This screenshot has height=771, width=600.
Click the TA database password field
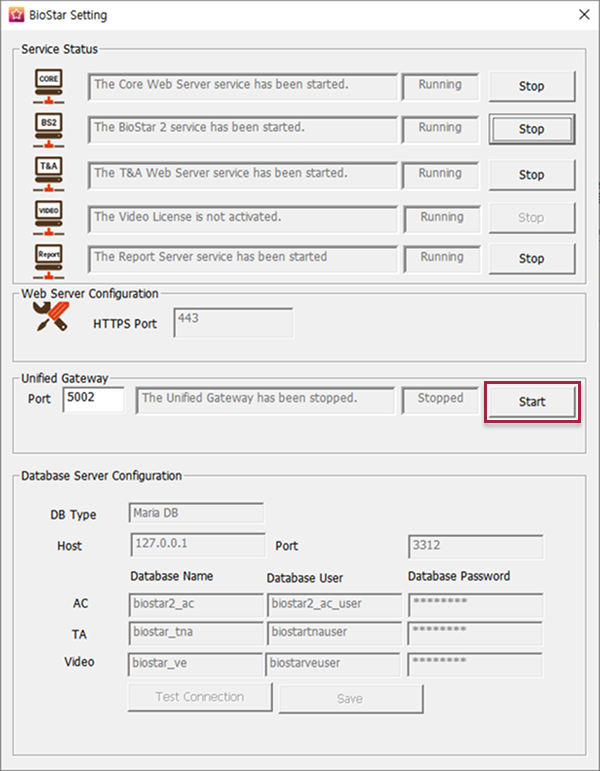click(475, 633)
